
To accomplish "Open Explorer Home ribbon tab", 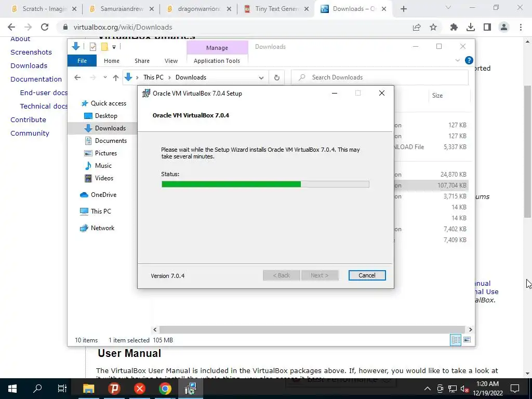I will (x=112, y=61).
